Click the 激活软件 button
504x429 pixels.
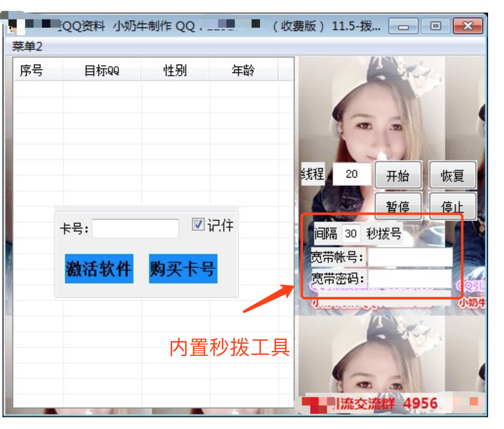click(x=99, y=269)
